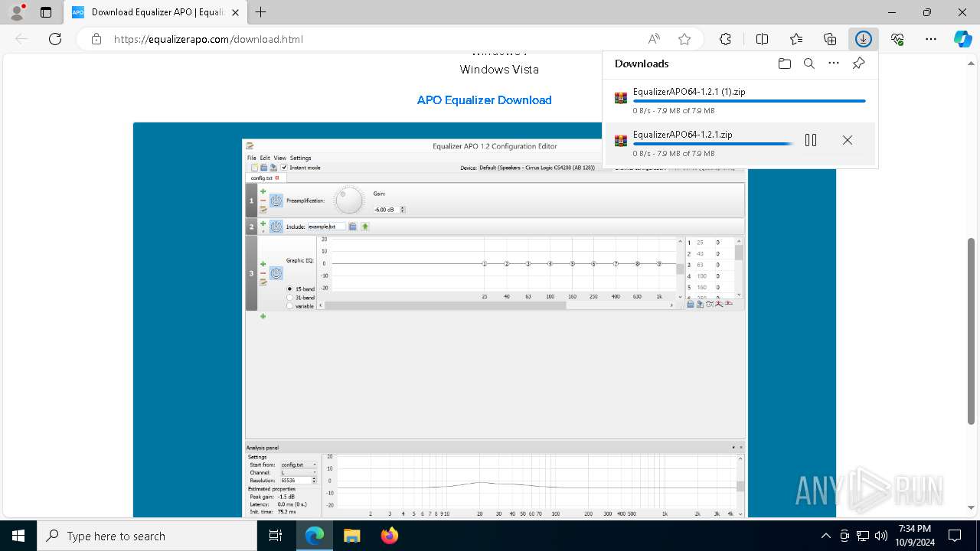Open a new browser tab
This screenshot has width=980, height=551.
[x=261, y=12]
